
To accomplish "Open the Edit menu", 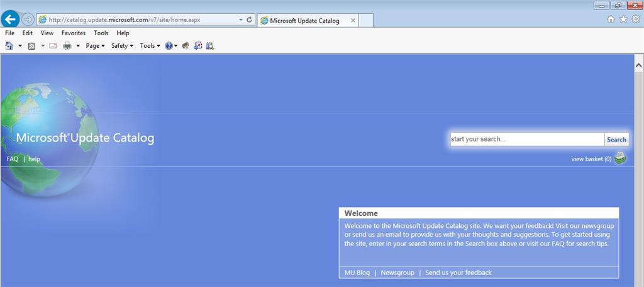I will 28,33.
